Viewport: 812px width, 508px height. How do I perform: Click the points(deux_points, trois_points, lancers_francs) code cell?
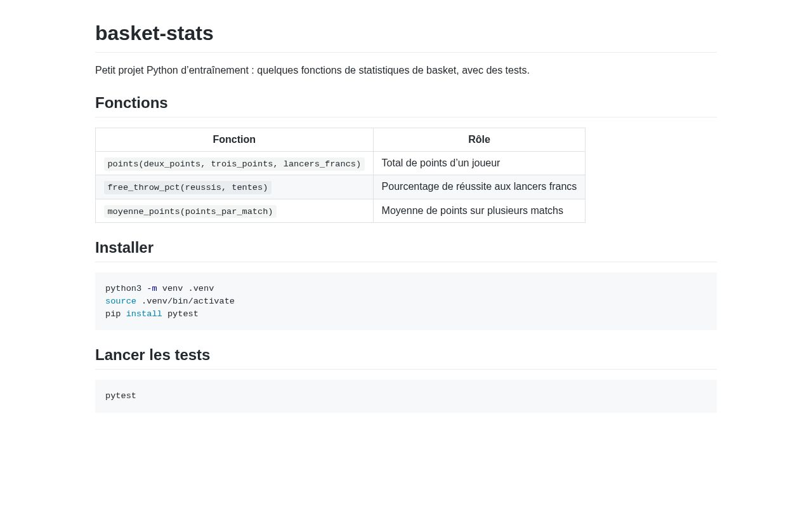click(234, 164)
